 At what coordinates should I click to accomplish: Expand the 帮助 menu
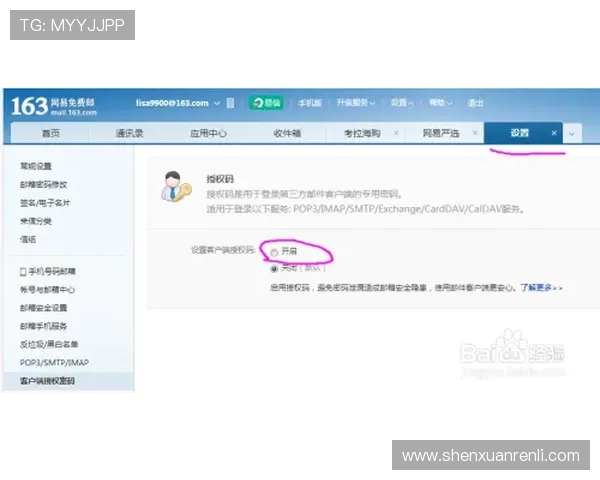440,103
